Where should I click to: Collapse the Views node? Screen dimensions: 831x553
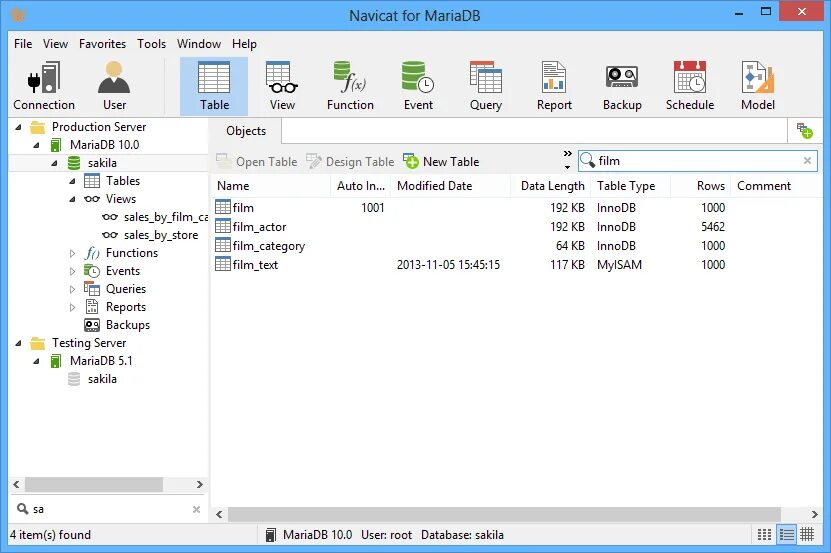[73, 199]
